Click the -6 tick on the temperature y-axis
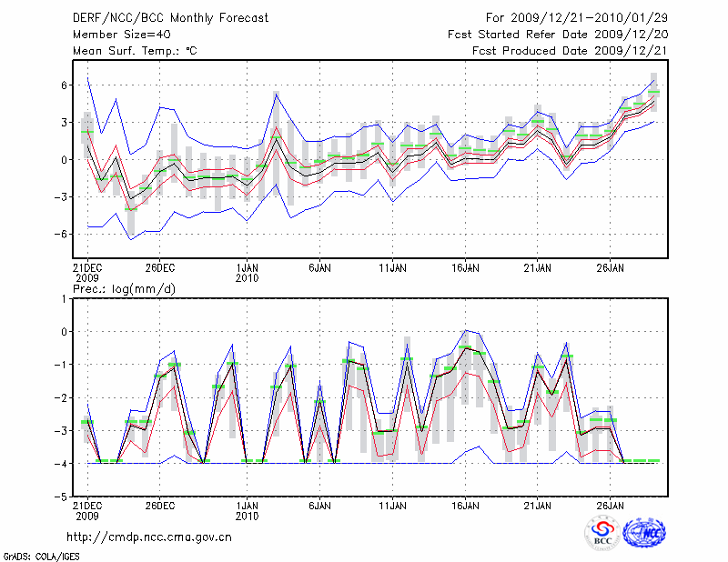Viewport: 728px width, 562px height. (62, 234)
